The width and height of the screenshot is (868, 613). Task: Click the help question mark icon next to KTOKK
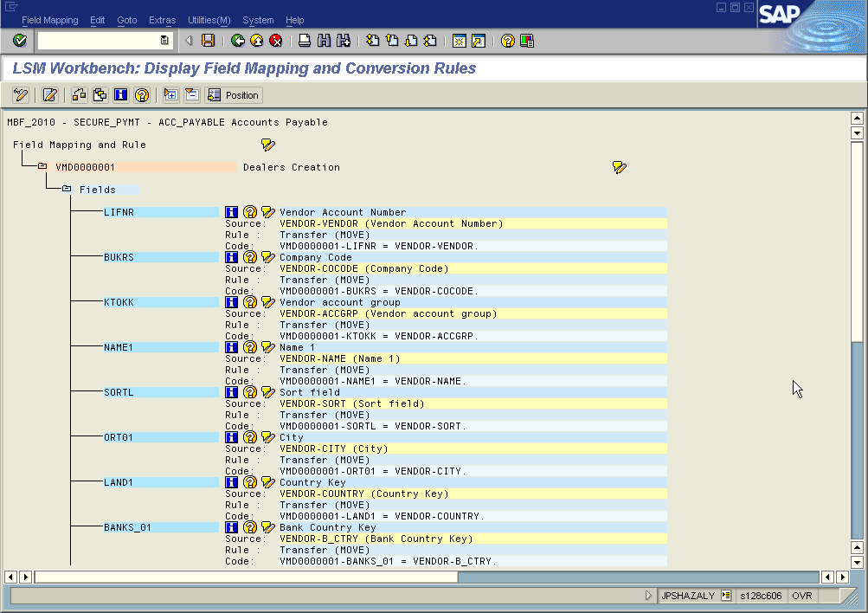[248, 301]
